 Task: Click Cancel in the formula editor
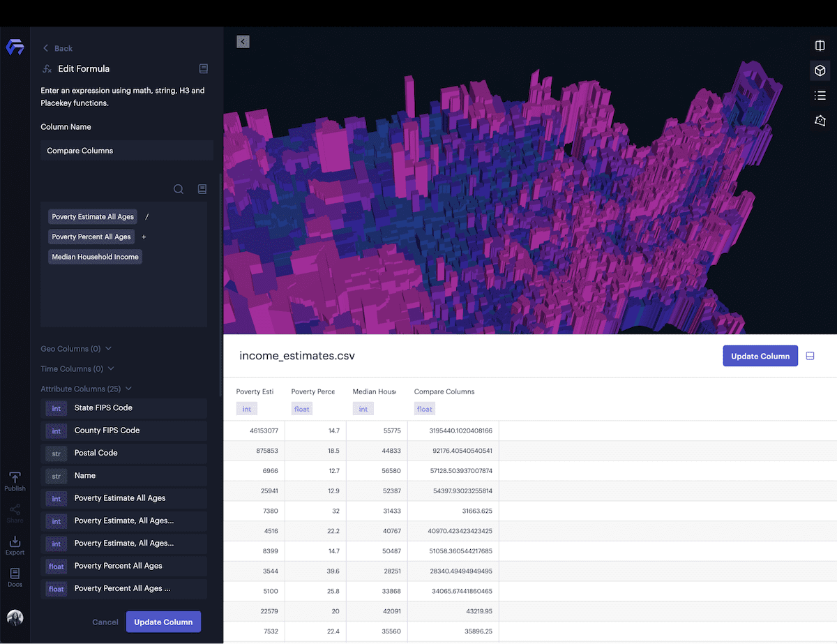coord(105,622)
